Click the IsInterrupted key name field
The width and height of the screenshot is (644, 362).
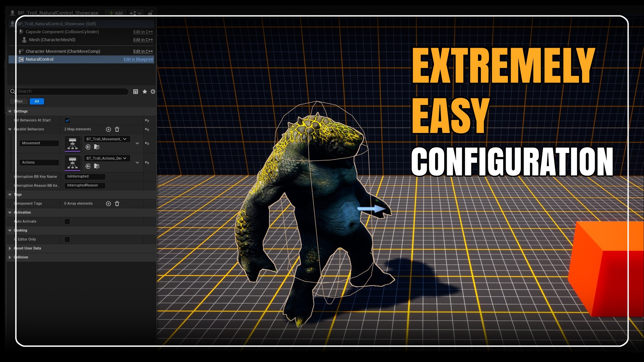click(85, 176)
